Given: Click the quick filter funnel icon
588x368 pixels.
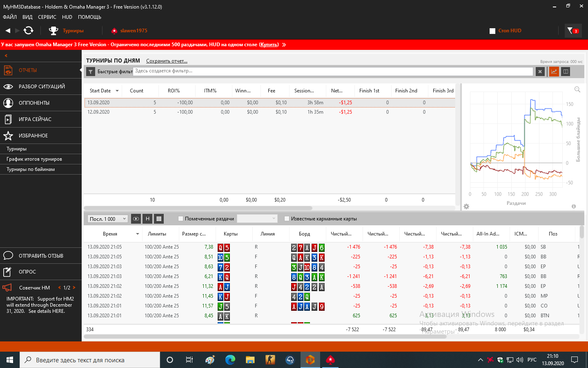Looking at the screenshot, I should [91, 72].
